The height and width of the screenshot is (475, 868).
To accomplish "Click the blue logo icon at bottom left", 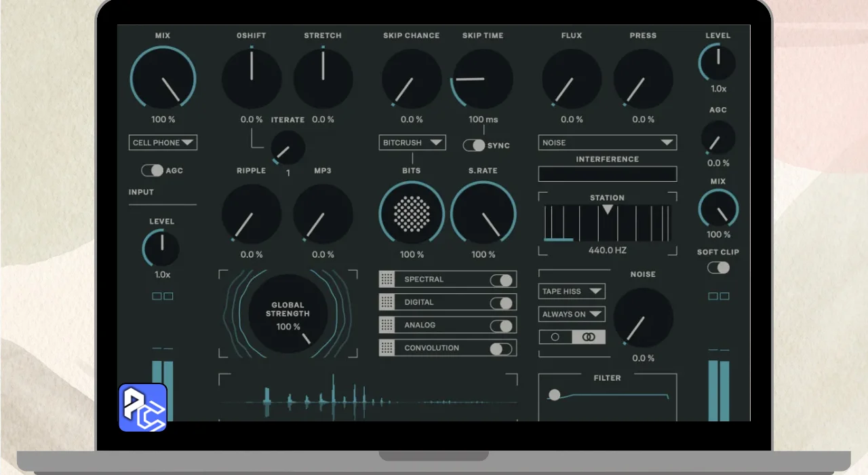I will point(143,408).
